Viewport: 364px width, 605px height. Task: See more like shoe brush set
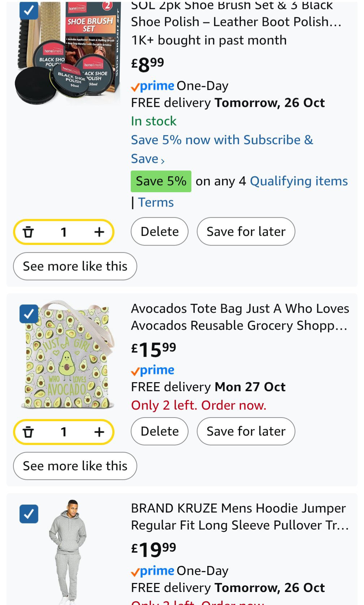pos(75,266)
